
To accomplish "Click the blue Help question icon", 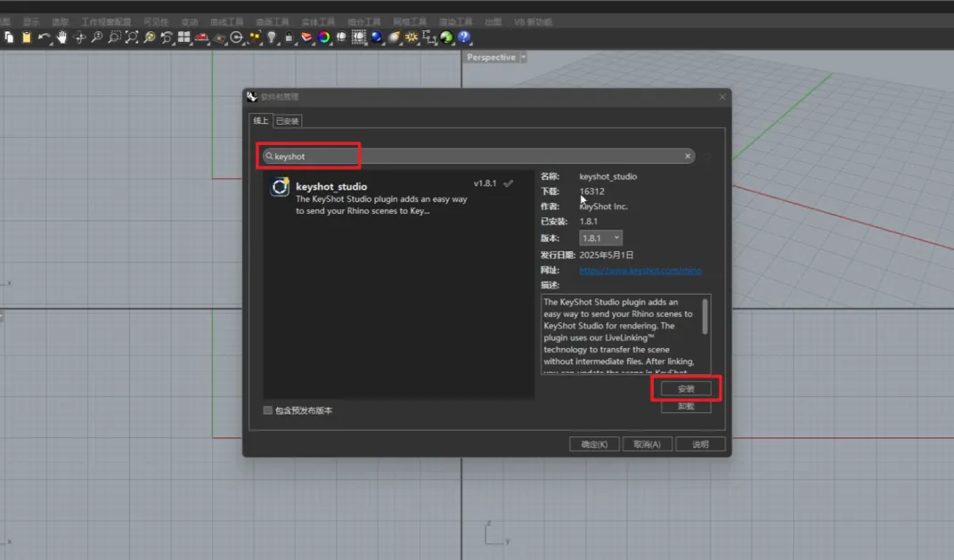I will pos(464,37).
